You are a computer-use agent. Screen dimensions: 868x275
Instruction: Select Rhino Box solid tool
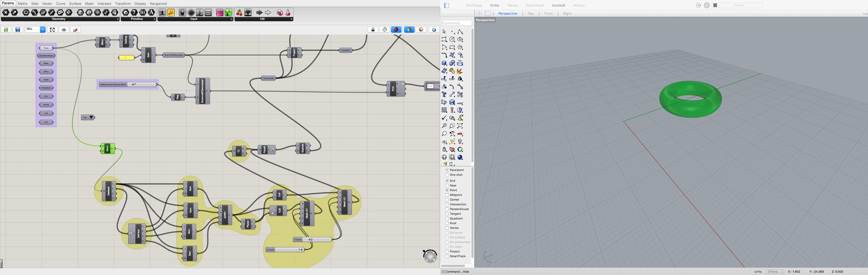(444, 63)
